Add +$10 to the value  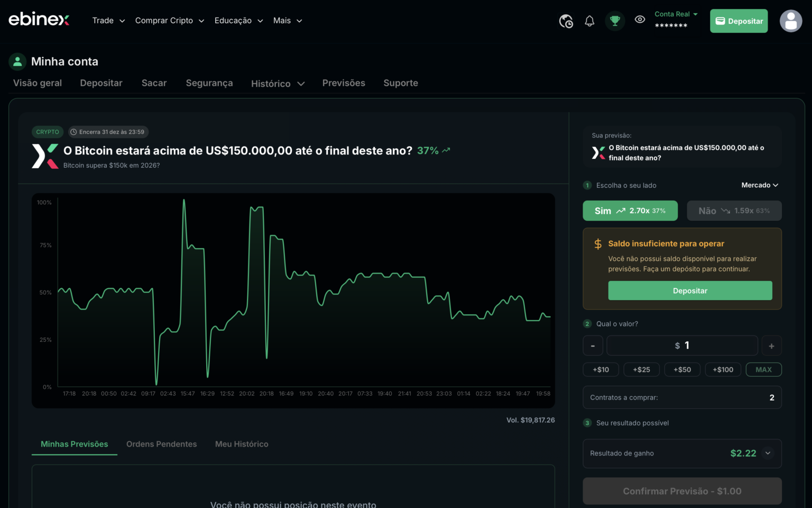(x=601, y=369)
